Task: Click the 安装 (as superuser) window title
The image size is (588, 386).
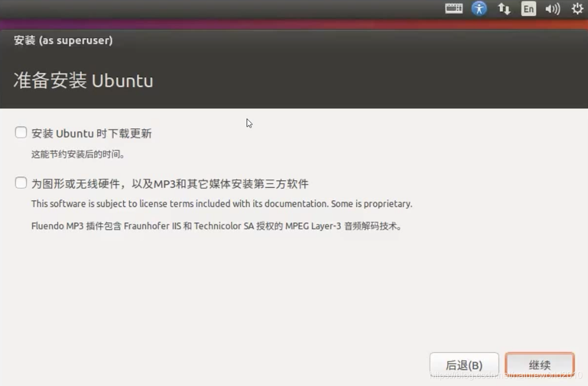Action: tap(64, 40)
